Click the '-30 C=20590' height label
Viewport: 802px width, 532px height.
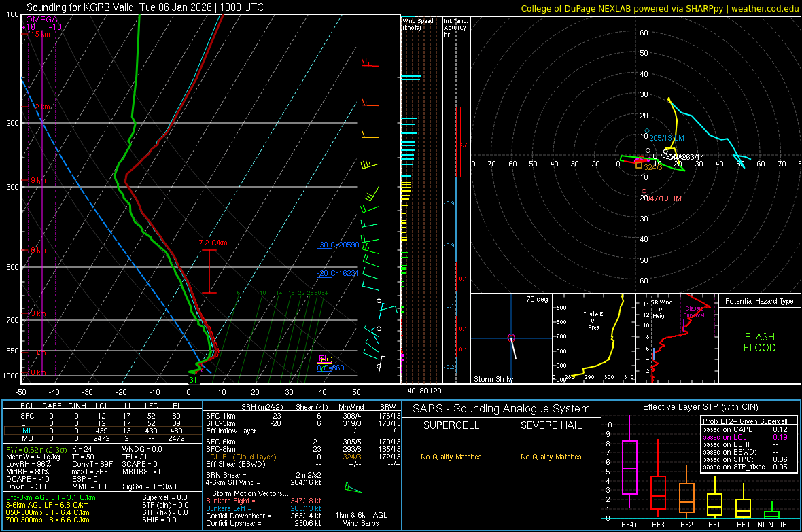tap(338, 245)
